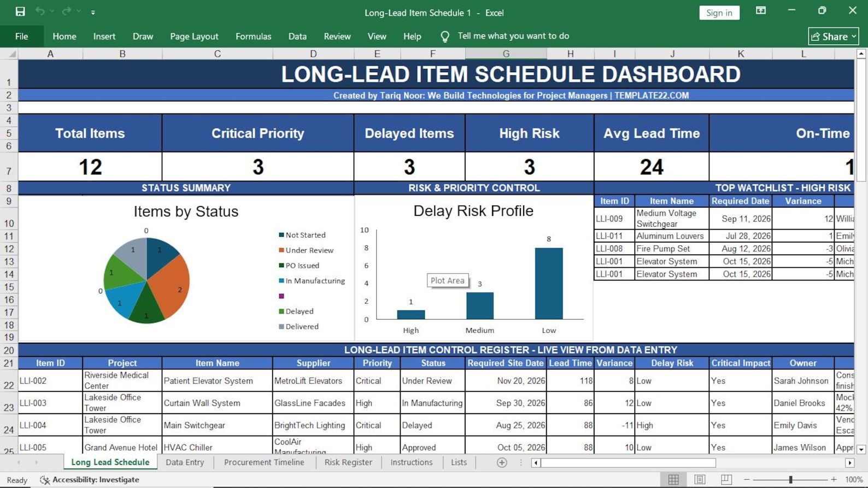Viewport: 868px width, 488px height.
Task: Switch to Page Layout view icon
Action: pyautogui.click(x=700, y=479)
